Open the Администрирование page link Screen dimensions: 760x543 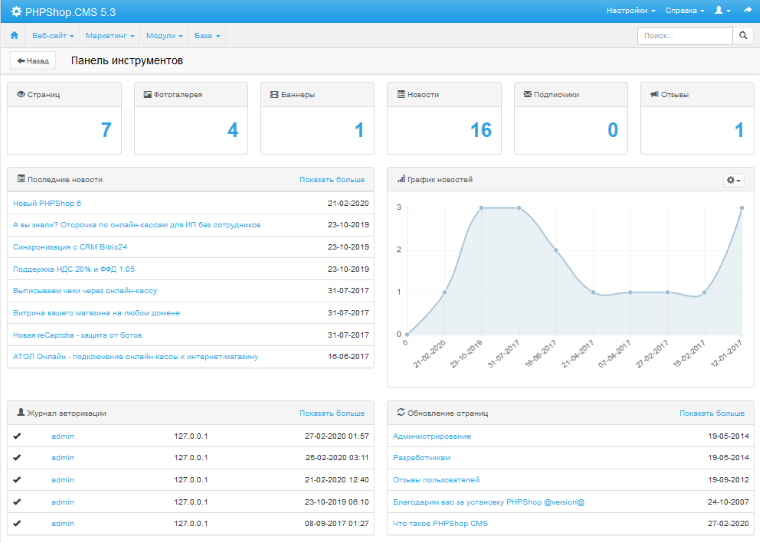point(432,436)
